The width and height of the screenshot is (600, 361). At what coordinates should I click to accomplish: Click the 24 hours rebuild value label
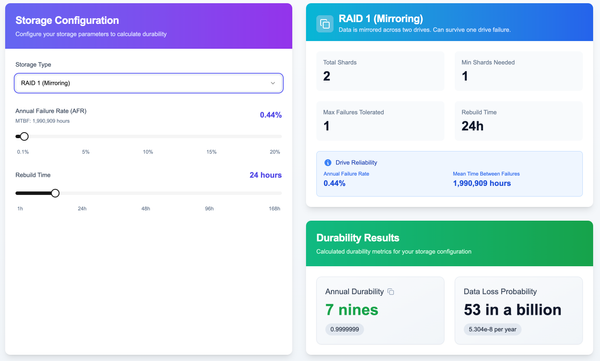pos(266,175)
